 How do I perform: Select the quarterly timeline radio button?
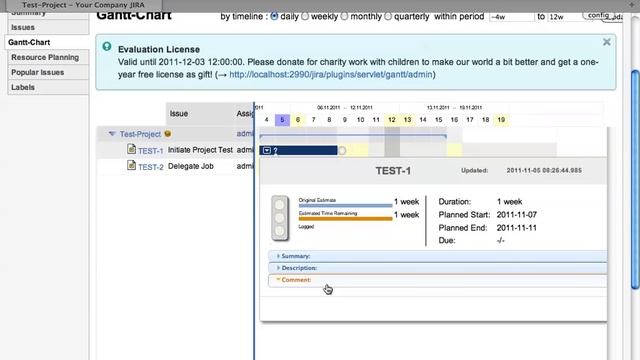click(x=388, y=16)
